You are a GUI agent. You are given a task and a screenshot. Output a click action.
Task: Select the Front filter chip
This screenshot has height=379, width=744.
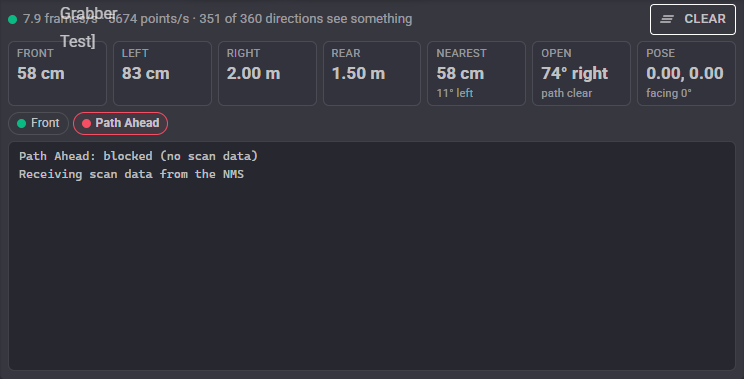point(38,123)
